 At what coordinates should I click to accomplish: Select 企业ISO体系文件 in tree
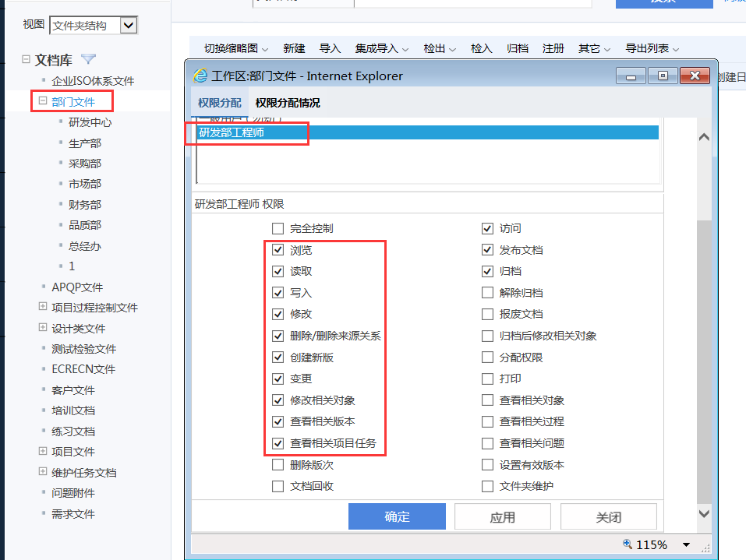93,81
